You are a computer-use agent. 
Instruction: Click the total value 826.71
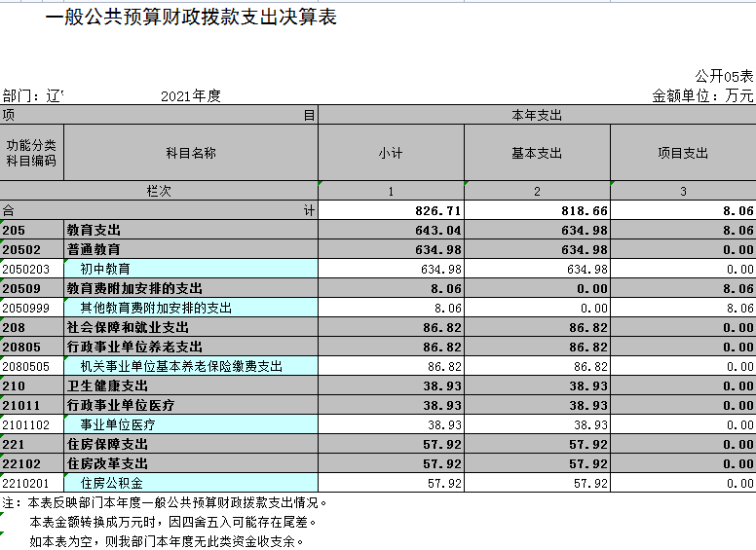click(x=391, y=210)
